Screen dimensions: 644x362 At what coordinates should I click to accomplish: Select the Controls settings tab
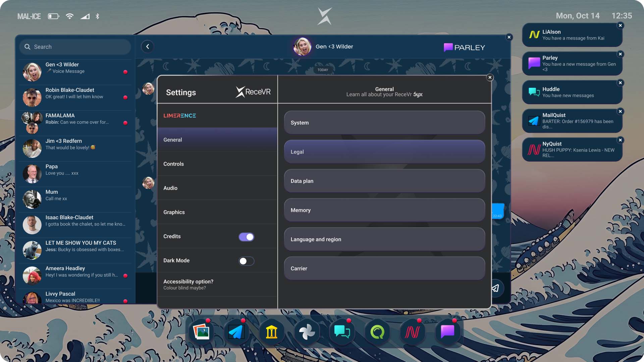click(x=217, y=164)
